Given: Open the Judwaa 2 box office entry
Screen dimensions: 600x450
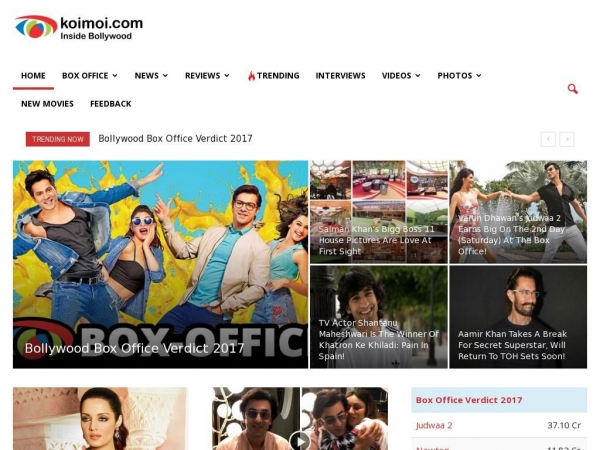Looking at the screenshot, I should tap(434, 426).
